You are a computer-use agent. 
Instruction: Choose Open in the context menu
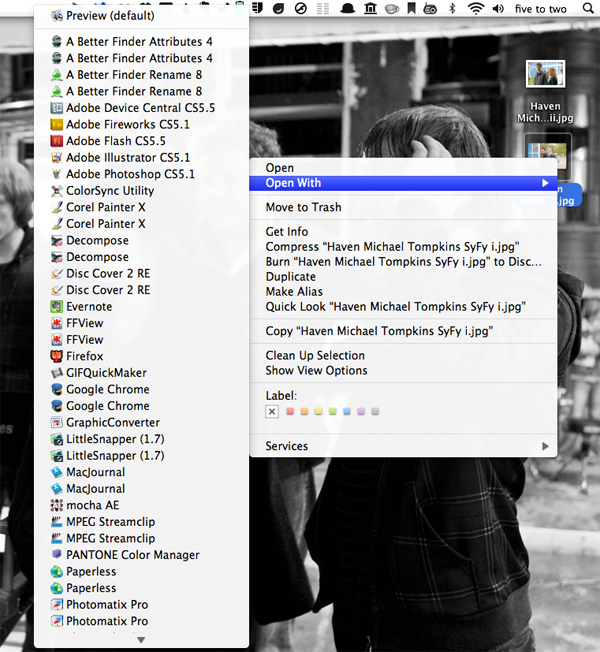point(403,168)
